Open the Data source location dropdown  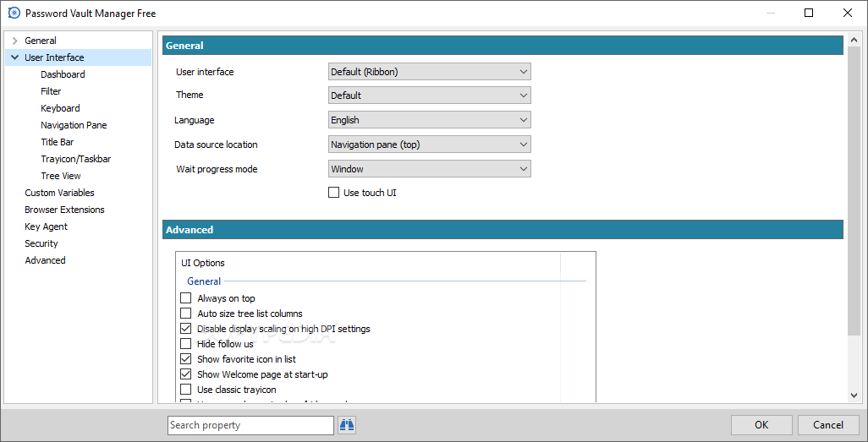[430, 145]
